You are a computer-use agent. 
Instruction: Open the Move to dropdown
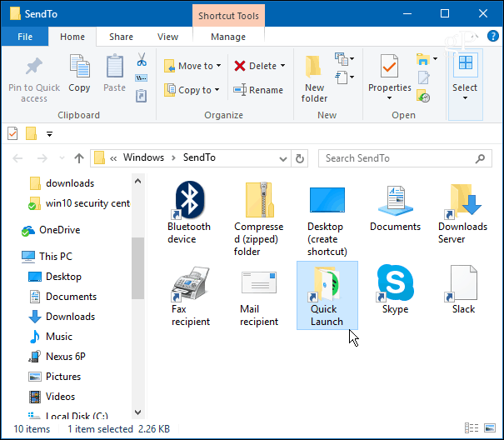pos(192,66)
